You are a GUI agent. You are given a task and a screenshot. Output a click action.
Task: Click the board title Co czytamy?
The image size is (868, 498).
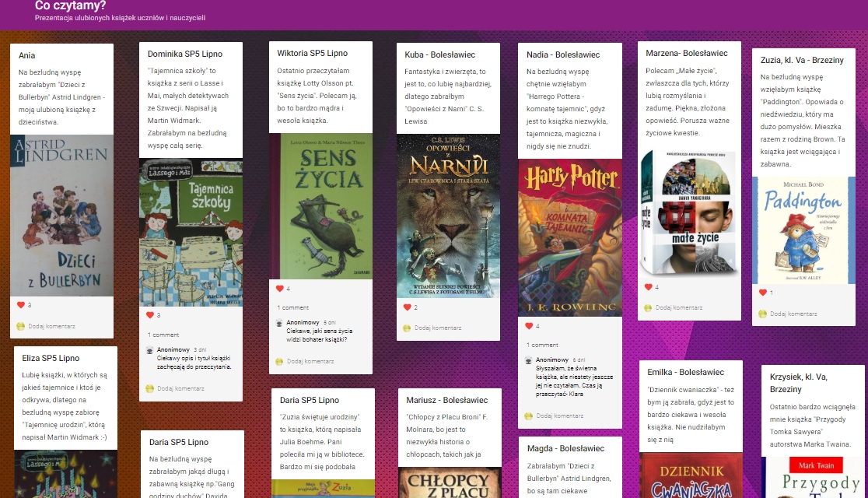[70, 5]
